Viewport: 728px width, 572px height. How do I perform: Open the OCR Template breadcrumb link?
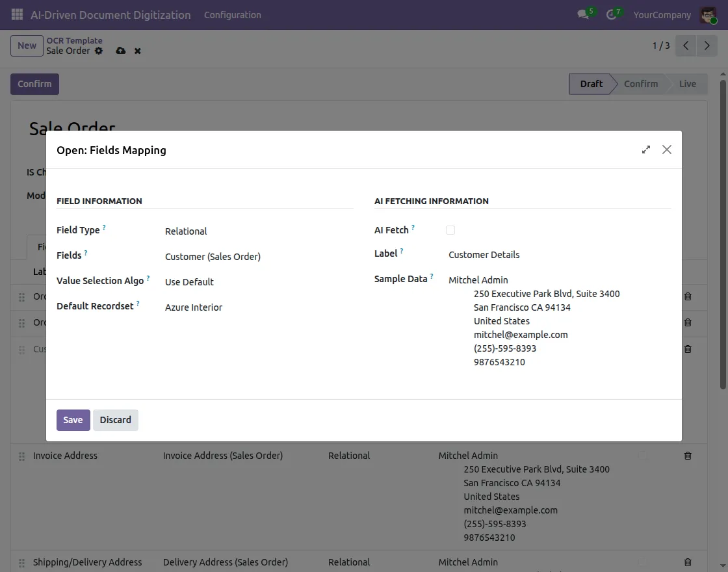point(74,40)
